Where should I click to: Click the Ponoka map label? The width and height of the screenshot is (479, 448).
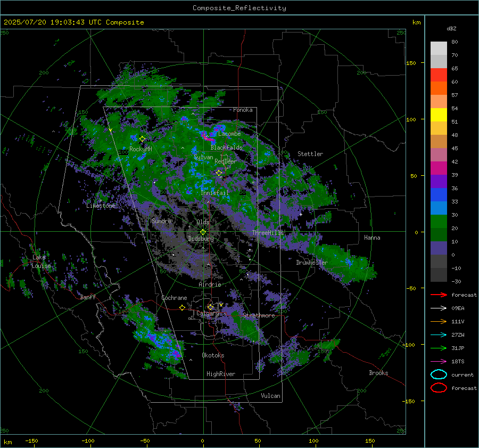coord(243,110)
